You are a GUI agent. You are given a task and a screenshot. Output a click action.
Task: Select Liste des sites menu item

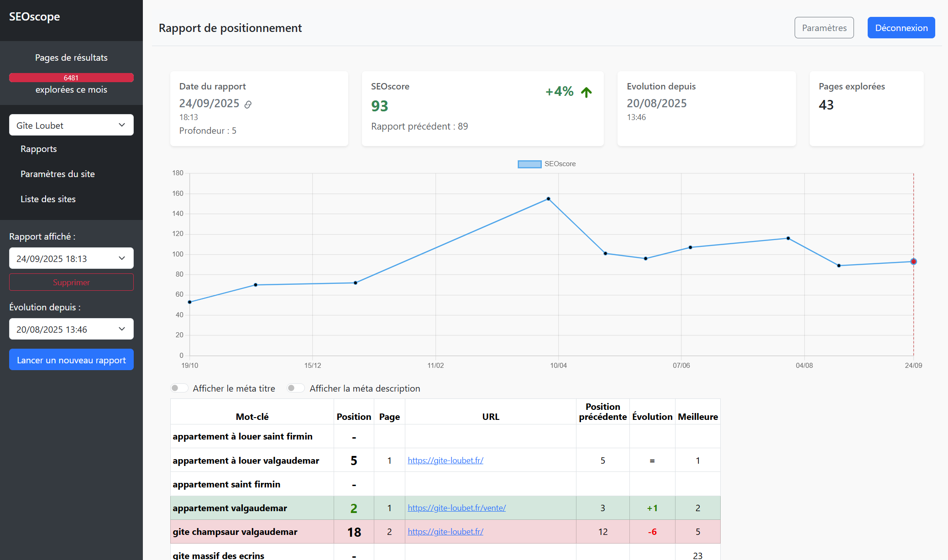48,199
